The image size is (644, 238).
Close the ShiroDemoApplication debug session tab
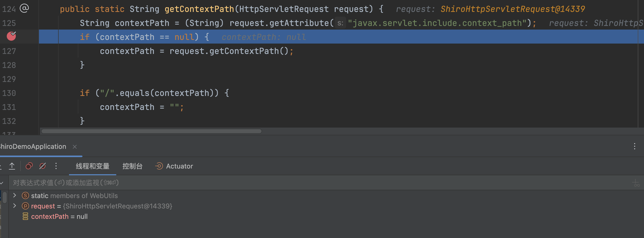tap(75, 147)
